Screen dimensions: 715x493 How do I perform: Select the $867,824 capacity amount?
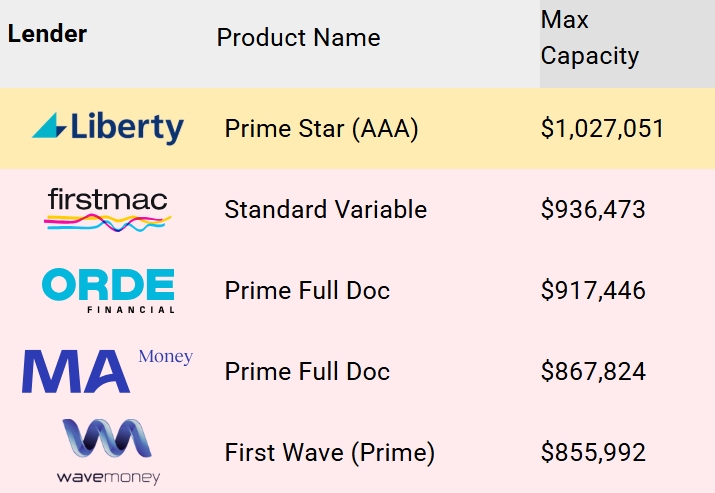[x=593, y=371]
